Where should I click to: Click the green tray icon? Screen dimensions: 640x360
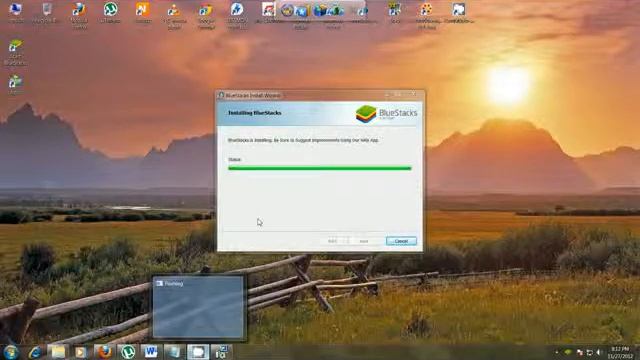click(568, 352)
